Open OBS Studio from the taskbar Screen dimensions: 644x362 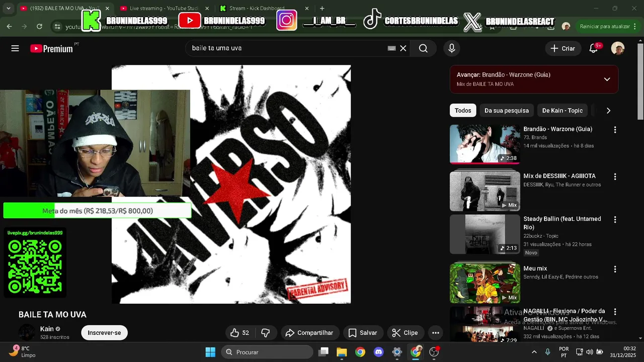434,352
